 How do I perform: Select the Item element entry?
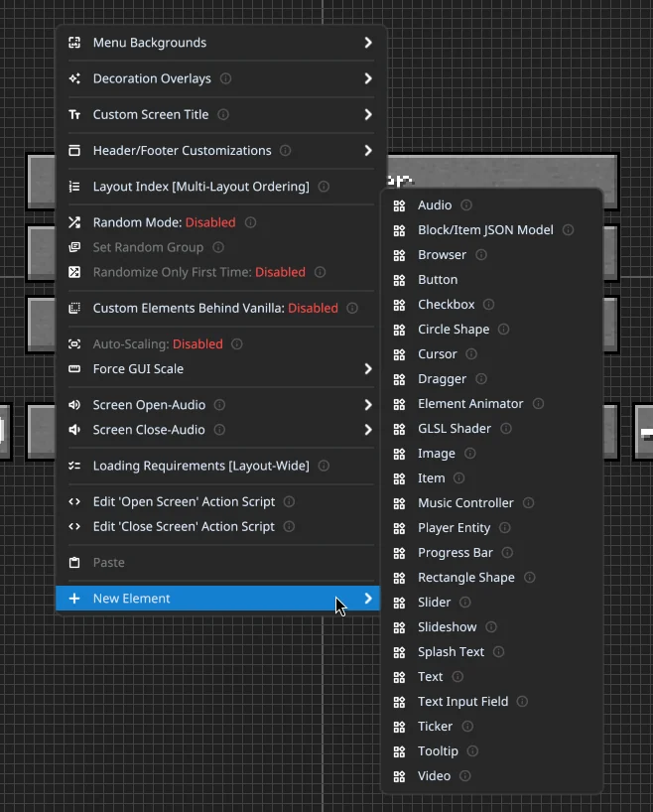point(492,478)
